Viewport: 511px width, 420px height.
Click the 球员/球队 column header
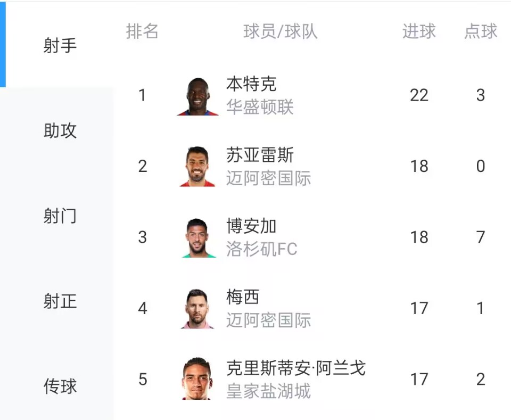[x=281, y=31]
